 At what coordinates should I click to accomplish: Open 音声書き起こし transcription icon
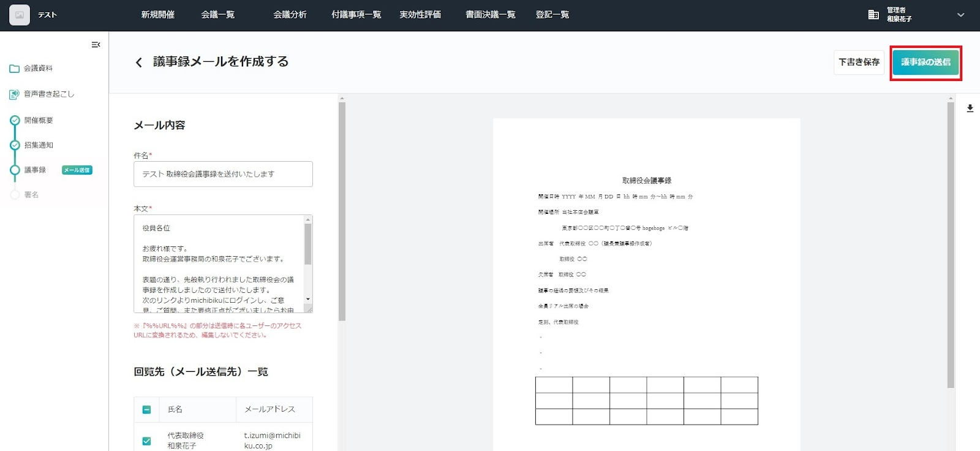[14, 94]
